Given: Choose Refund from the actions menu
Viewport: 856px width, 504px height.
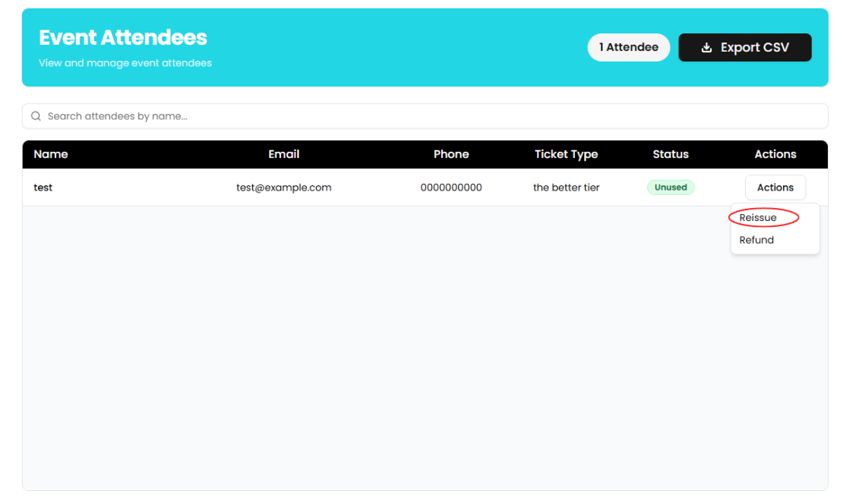Looking at the screenshot, I should tap(757, 240).
